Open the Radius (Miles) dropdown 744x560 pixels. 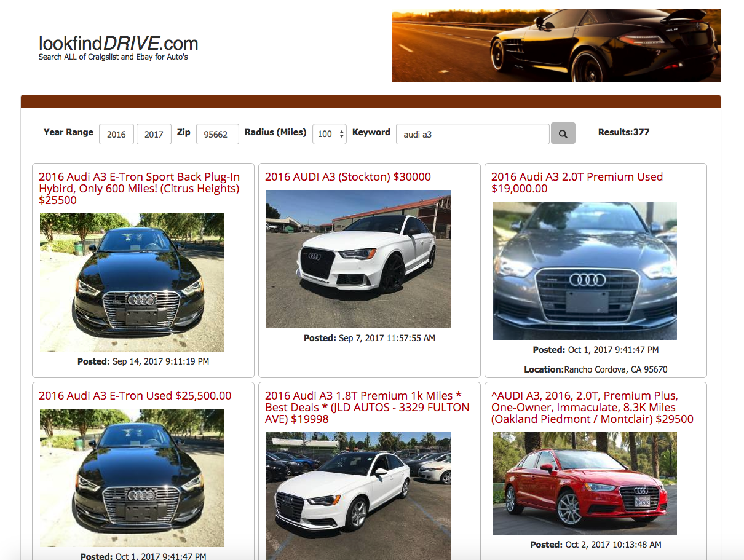click(x=330, y=134)
